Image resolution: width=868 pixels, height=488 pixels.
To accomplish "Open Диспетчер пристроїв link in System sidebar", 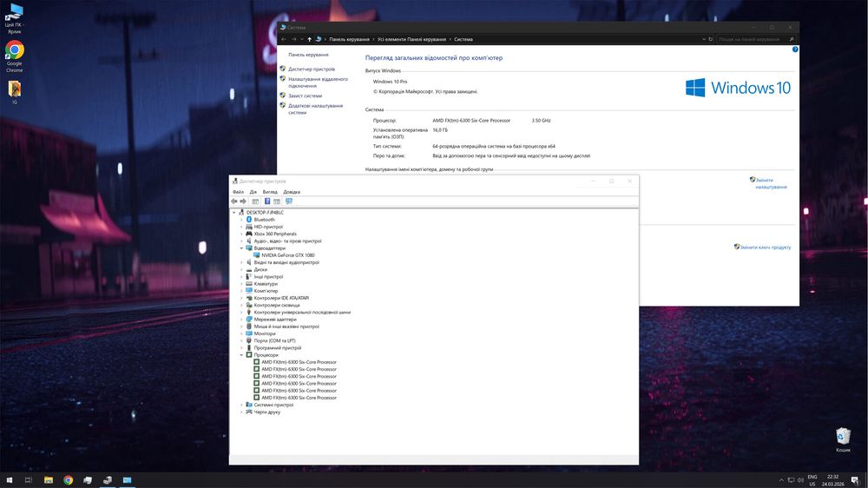I will pos(312,69).
